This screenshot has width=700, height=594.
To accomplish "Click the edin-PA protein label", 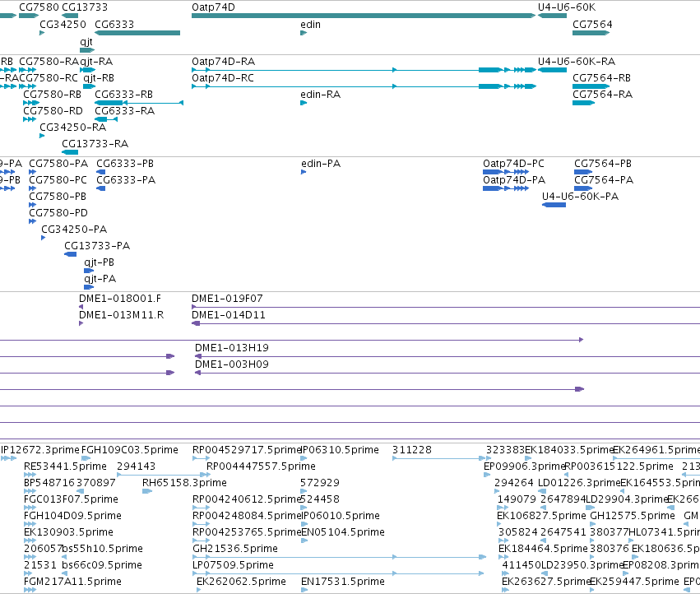I will (x=321, y=164).
